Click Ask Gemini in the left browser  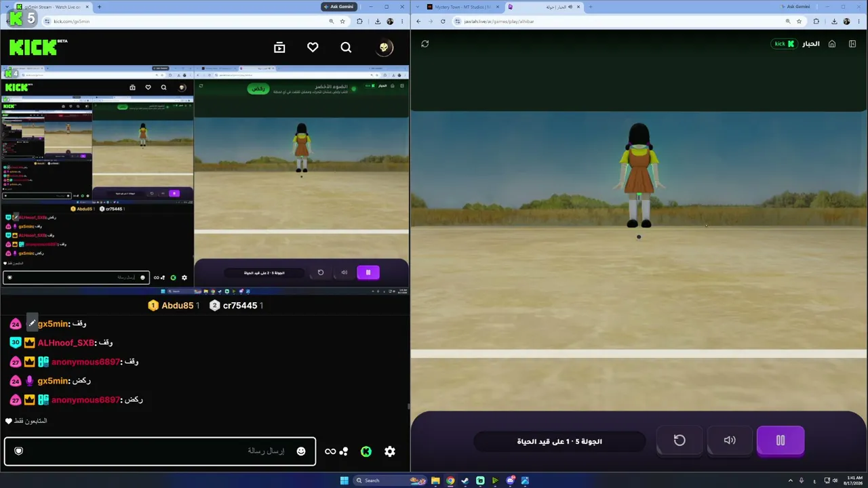pyautogui.click(x=339, y=7)
